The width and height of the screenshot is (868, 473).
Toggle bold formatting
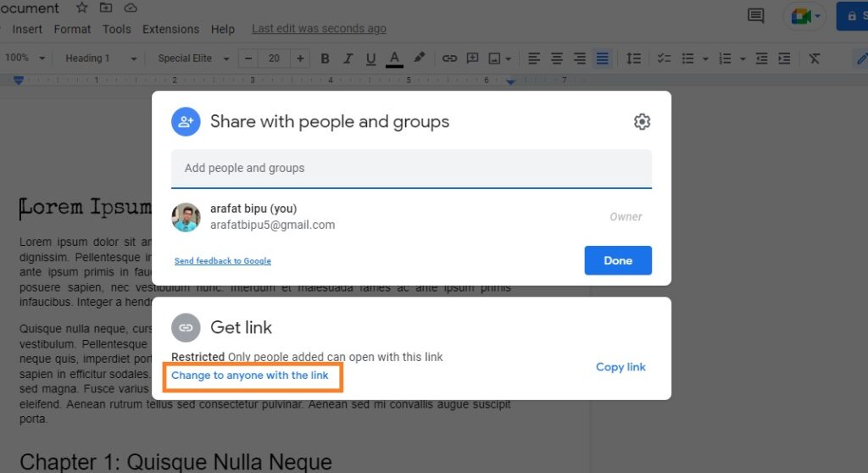point(325,58)
